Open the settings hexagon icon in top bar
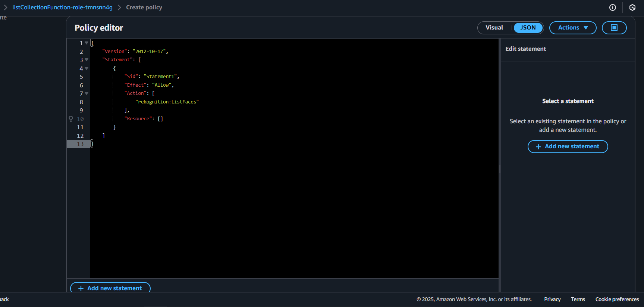 tap(632, 7)
